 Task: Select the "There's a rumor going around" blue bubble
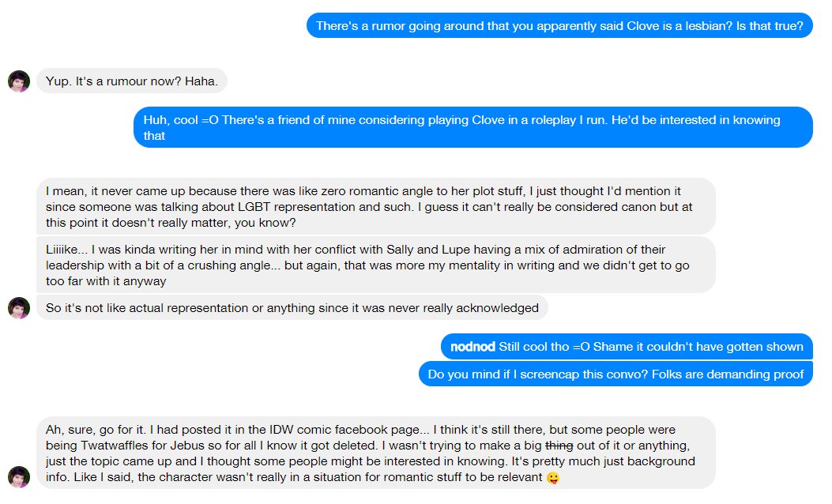coord(559,25)
